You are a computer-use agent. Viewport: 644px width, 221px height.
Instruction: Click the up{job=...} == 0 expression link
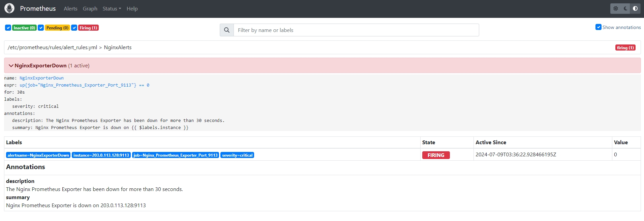[84, 85]
